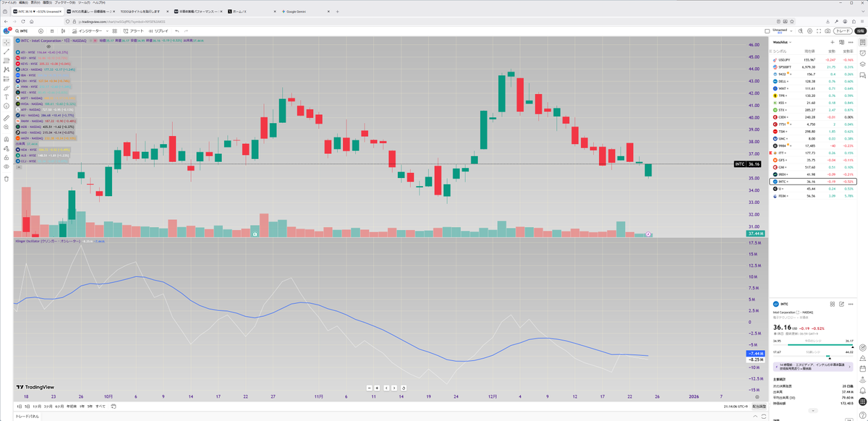Open the Trade Panel (トレードパネル) tab
The width and height of the screenshot is (868, 421).
pos(27,417)
